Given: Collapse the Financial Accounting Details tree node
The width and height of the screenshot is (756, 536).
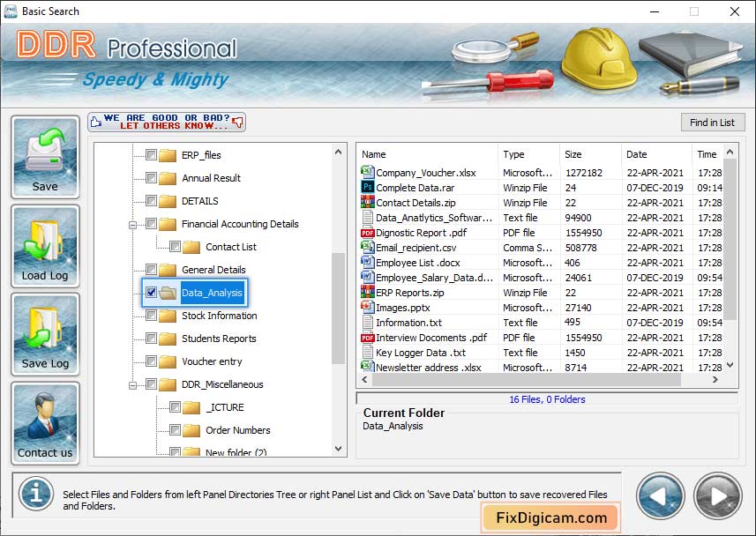Looking at the screenshot, I should (x=132, y=225).
